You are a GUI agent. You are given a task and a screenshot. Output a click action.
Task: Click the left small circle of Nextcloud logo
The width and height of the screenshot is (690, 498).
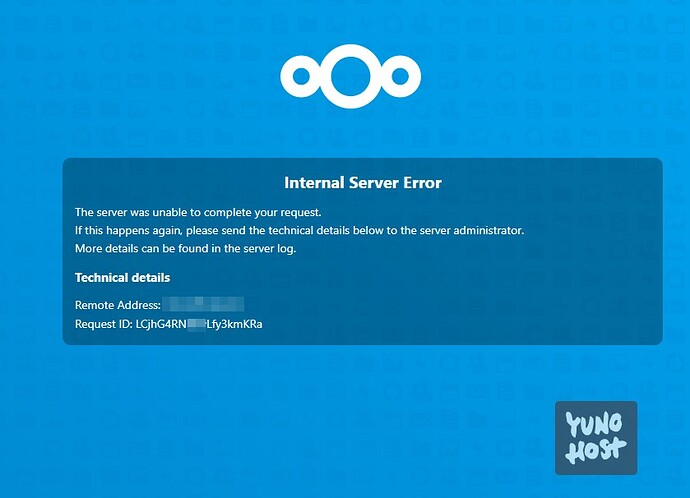click(x=301, y=76)
